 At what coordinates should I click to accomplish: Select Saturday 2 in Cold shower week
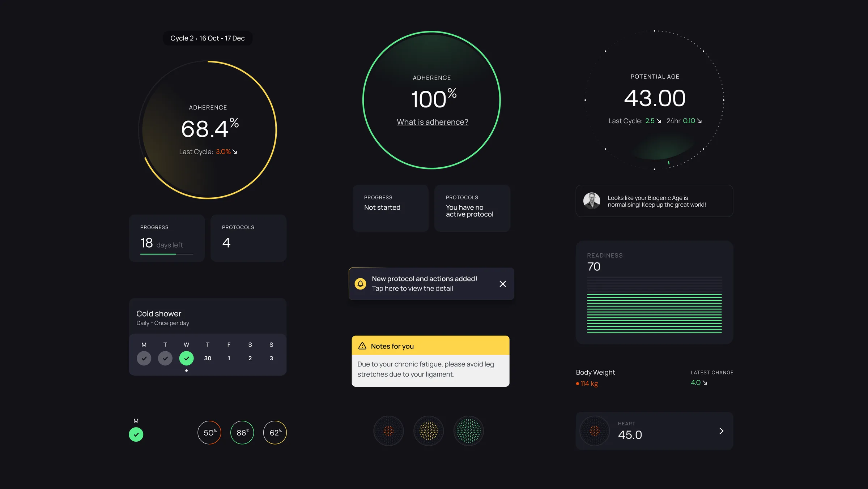(x=250, y=358)
